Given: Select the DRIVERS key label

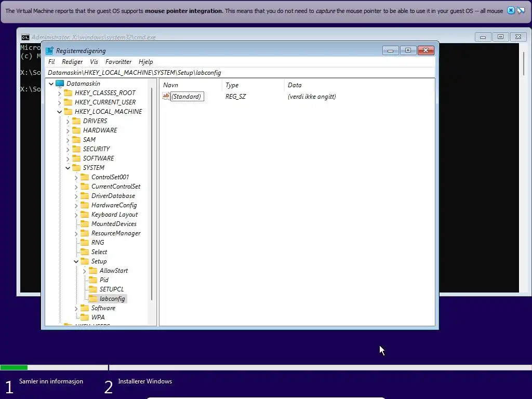Looking at the screenshot, I should (95, 121).
